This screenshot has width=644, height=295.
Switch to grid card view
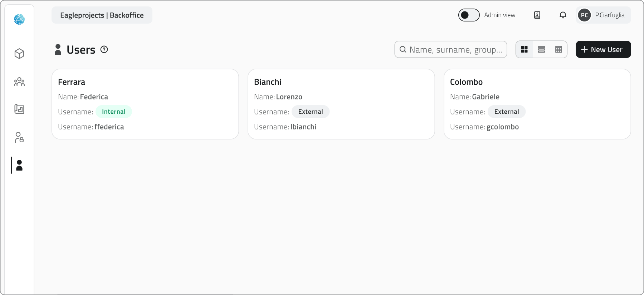(x=525, y=49)
